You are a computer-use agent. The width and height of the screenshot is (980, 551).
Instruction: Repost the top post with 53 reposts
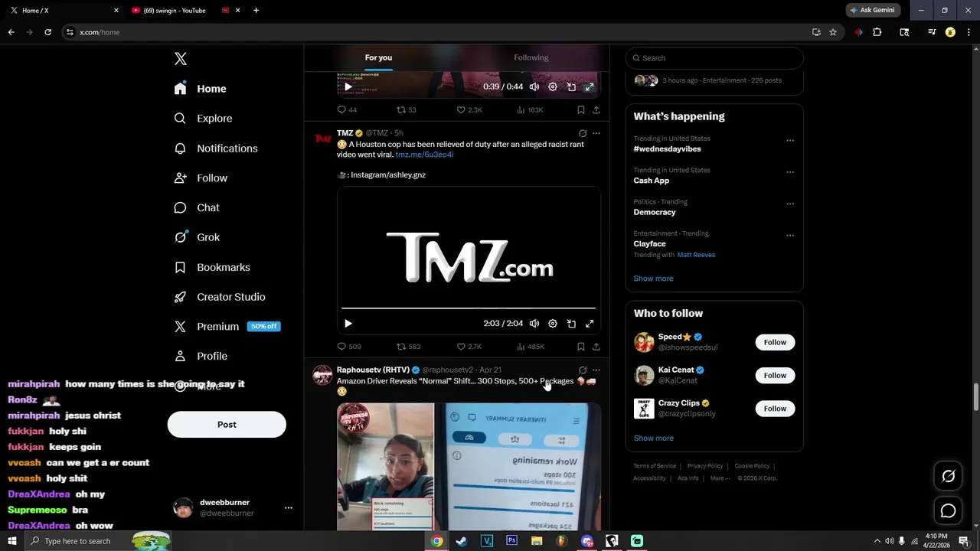(406, 110)
